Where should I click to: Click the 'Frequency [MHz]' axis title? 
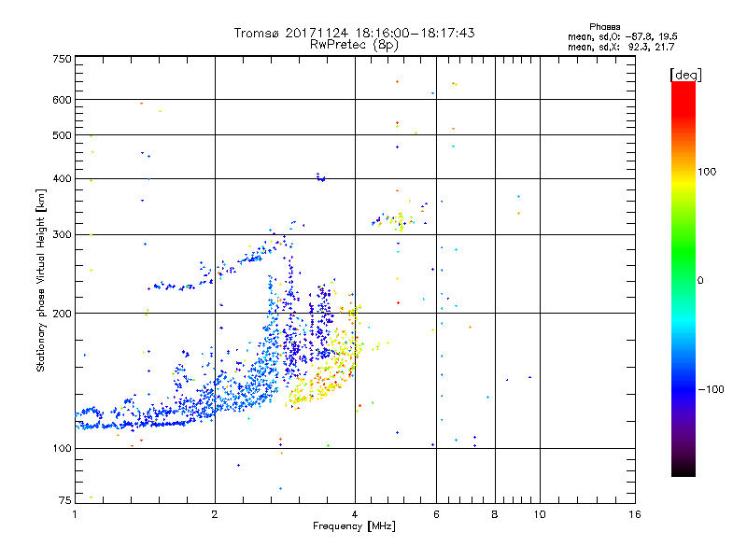coord(354,526)
